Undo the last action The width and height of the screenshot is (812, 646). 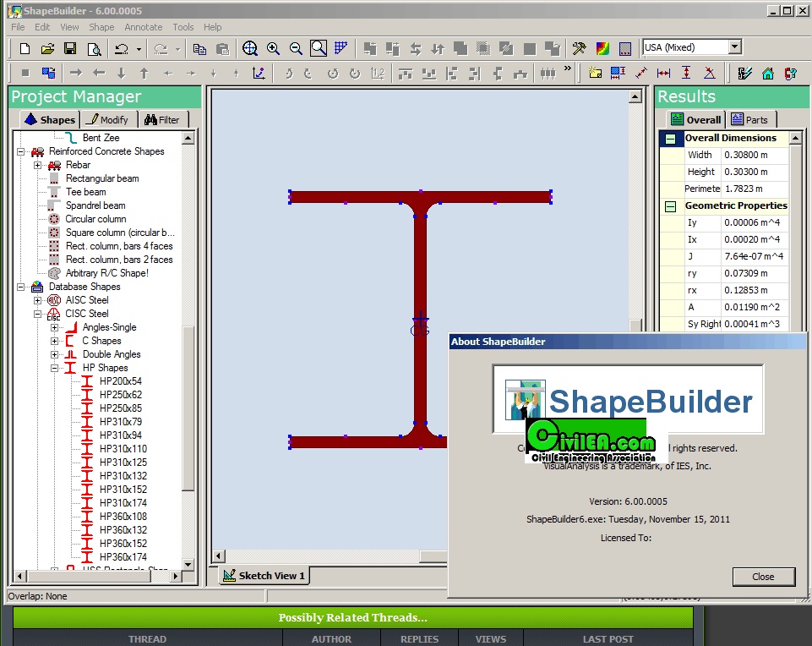pyautogui.click(x=122, y=49)
